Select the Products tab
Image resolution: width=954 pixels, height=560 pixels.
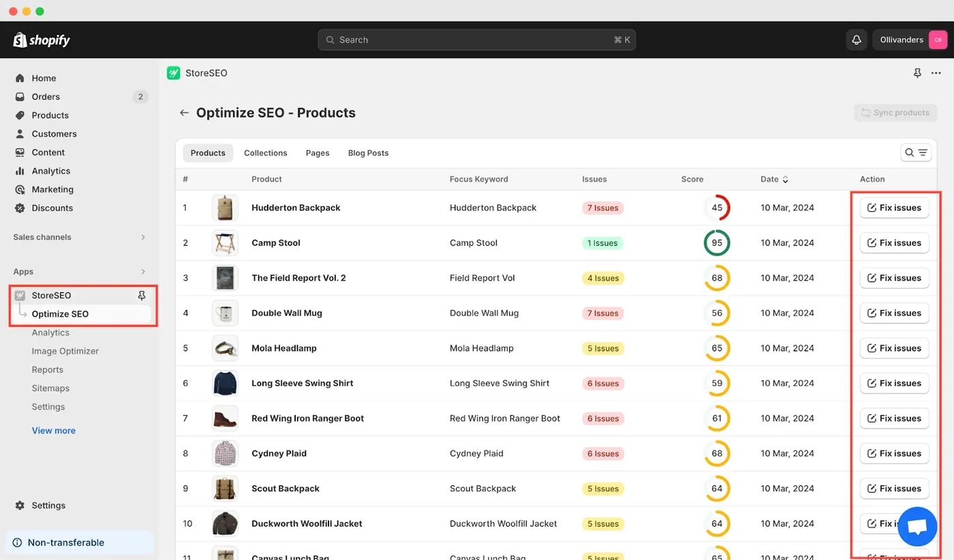coord(208,153)
